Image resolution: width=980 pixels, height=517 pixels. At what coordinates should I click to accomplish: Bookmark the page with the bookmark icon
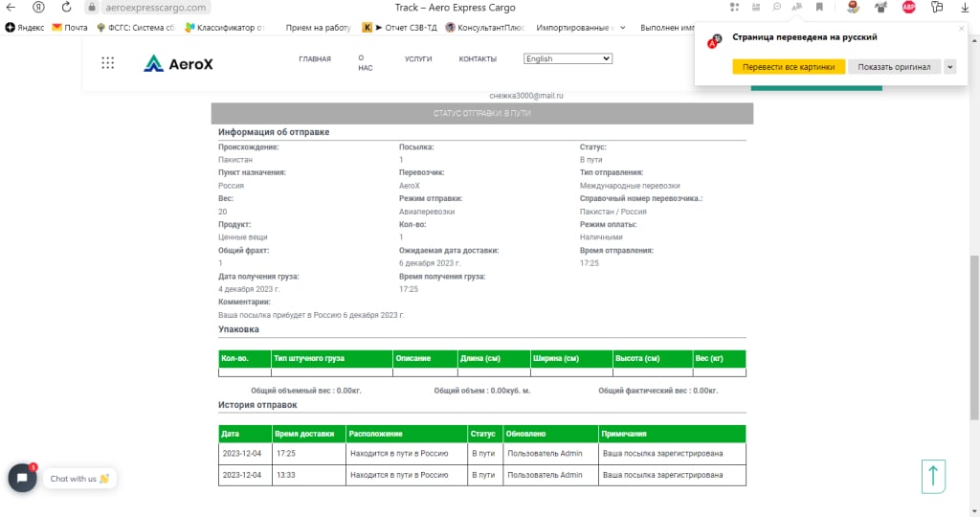tap(819, 7)
